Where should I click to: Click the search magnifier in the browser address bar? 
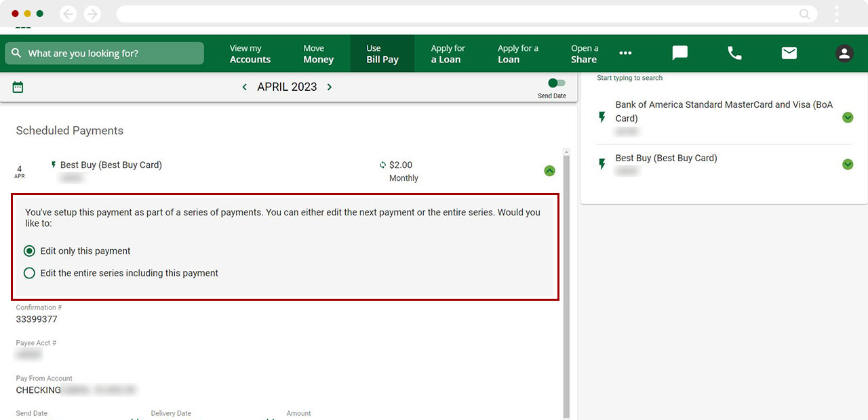(x=804, y=14)
